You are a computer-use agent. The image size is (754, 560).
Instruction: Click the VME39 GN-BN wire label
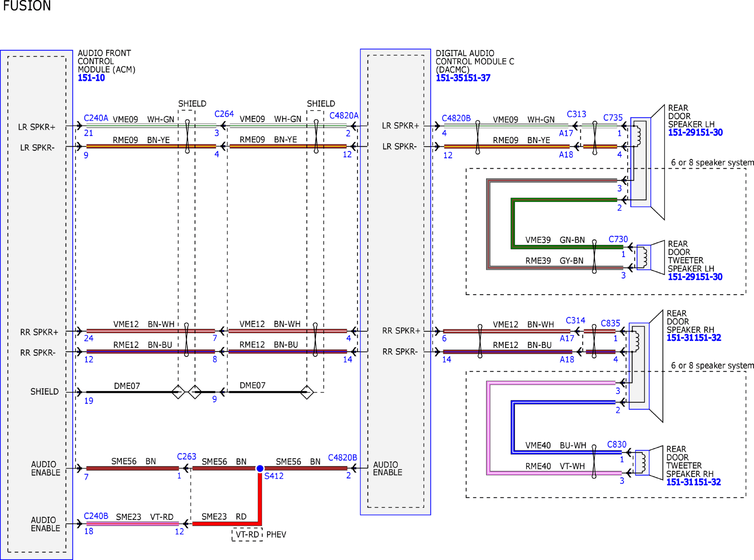pos(555,240)
